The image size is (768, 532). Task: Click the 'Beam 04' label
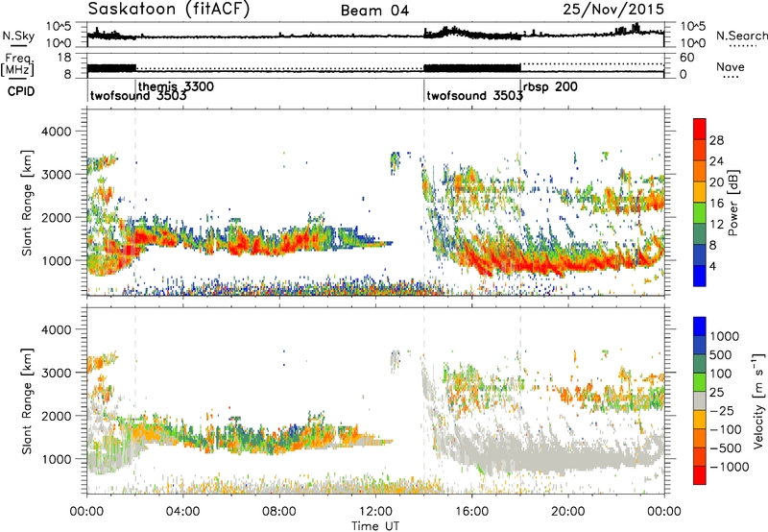pos(374,11)
